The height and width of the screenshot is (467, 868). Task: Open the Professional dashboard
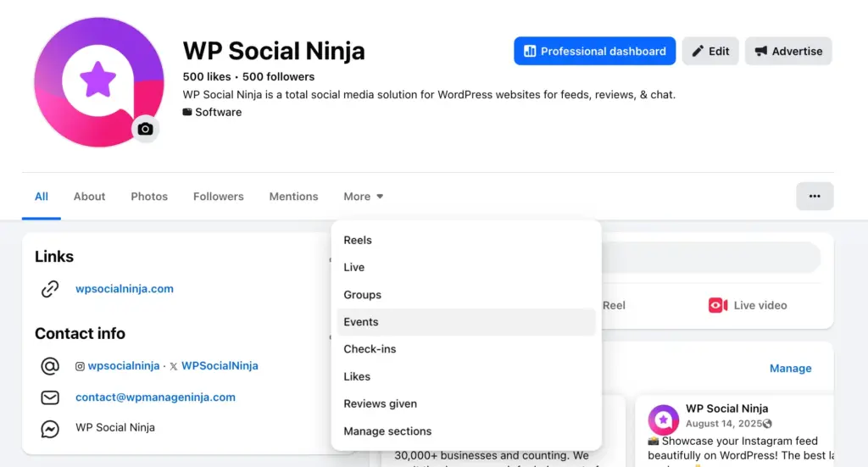[594, 51]
